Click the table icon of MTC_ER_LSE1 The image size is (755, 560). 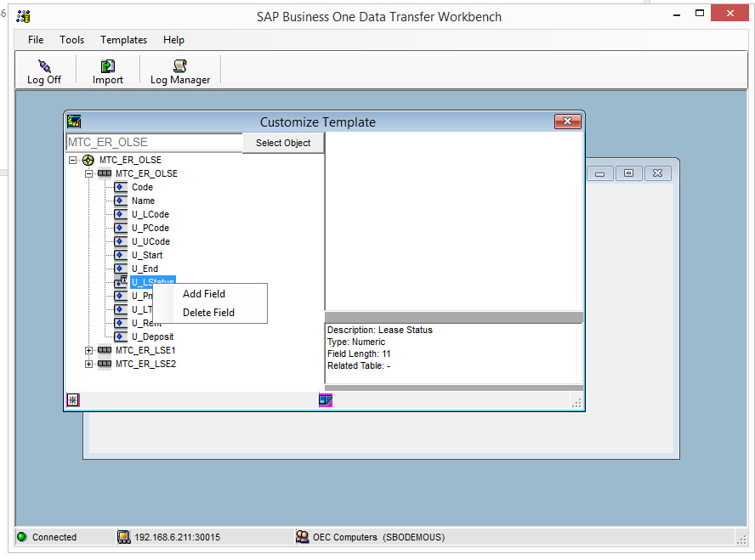[x=104, y=350]
